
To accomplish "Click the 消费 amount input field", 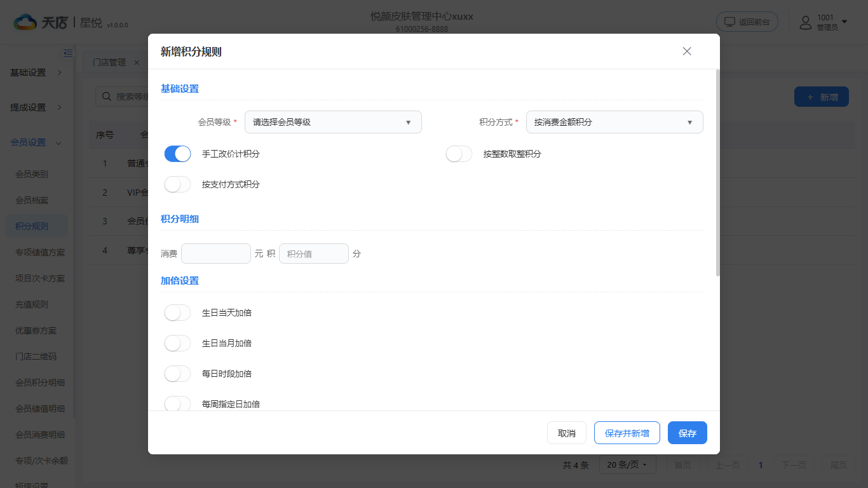I will click(x=216, y=254).
